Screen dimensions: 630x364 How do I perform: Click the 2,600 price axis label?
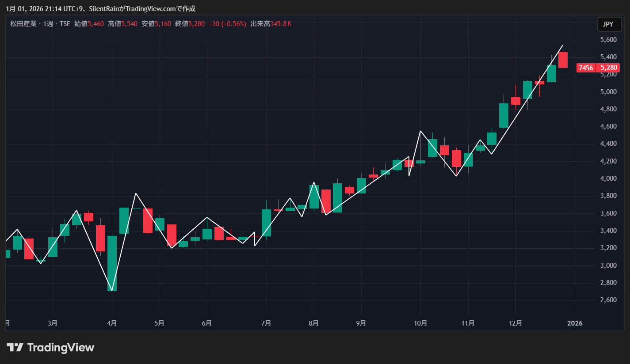tap(608, 300)
